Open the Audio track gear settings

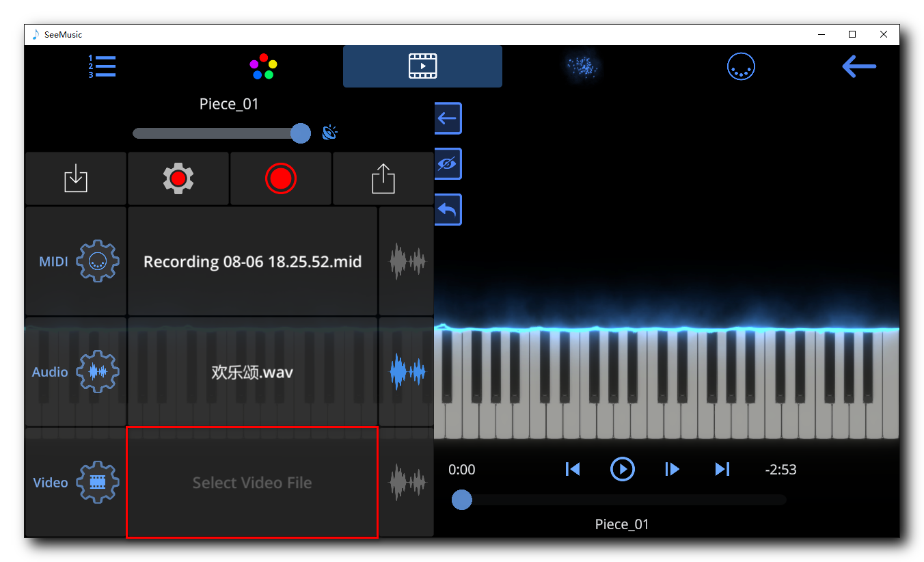click(x=98, y=372)
